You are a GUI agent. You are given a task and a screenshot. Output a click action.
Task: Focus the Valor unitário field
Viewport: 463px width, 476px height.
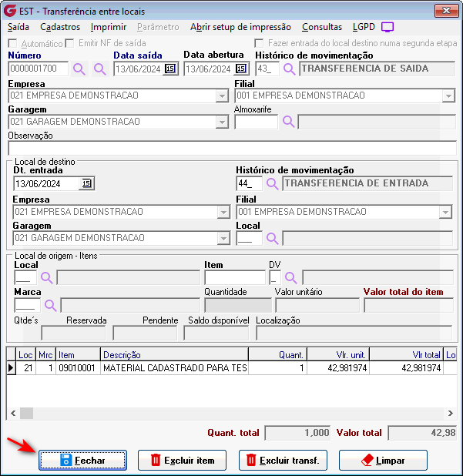(x=317, y=305)
